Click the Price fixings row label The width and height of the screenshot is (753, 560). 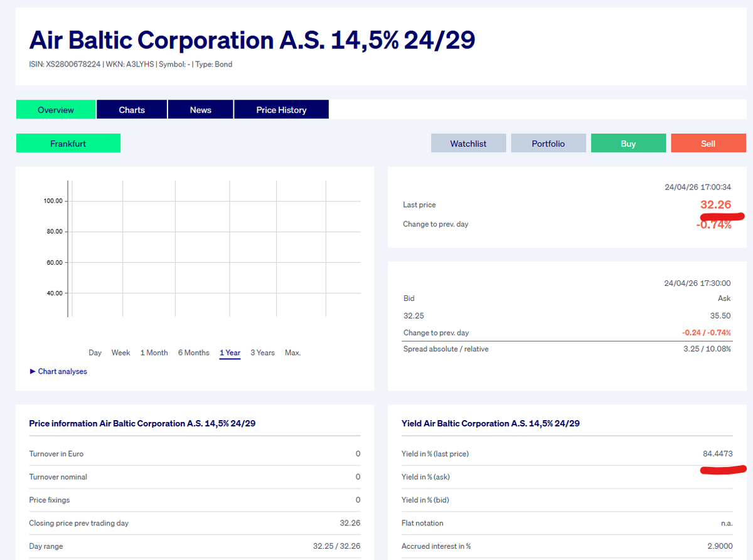pyautogui.click(x=50, y=500)
